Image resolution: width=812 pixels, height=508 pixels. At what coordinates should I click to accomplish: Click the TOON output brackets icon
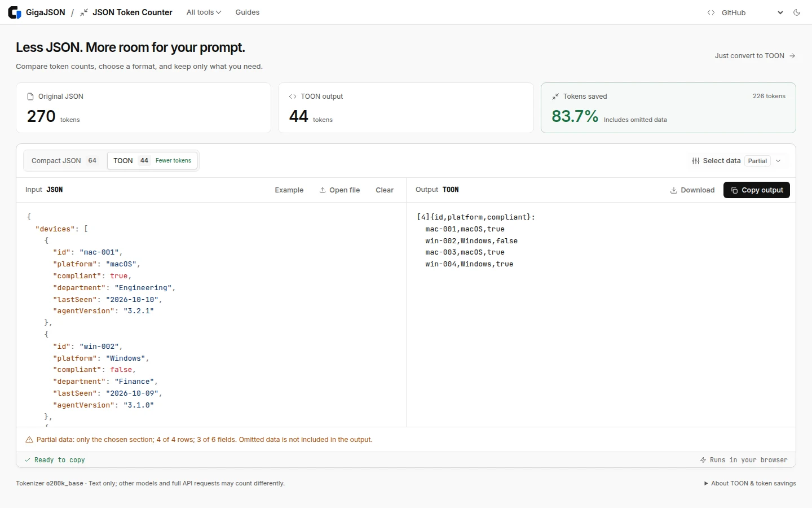click(x=293, y=97)
